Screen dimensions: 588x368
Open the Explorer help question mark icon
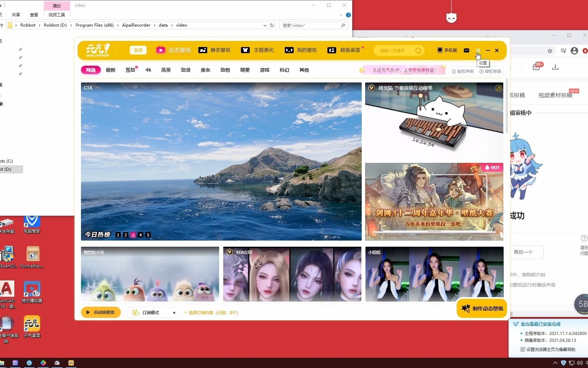(348, 15)
